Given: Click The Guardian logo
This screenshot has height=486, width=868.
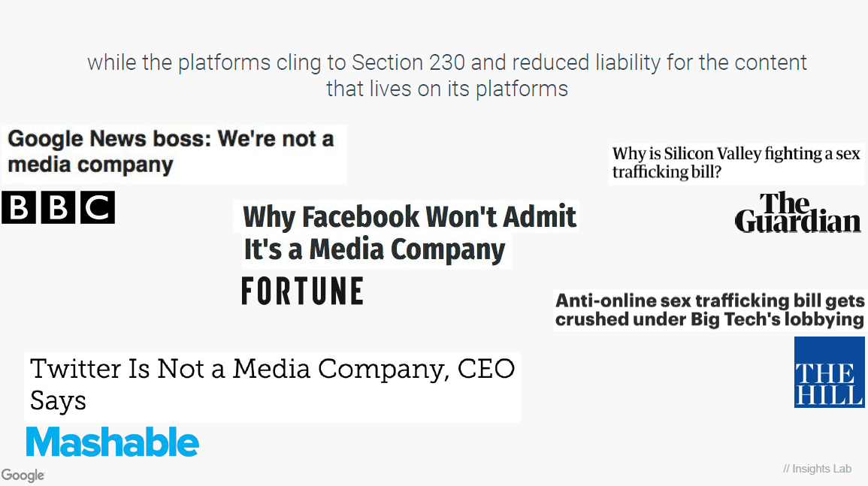Looking at the screenshot, I should (797, 213).
